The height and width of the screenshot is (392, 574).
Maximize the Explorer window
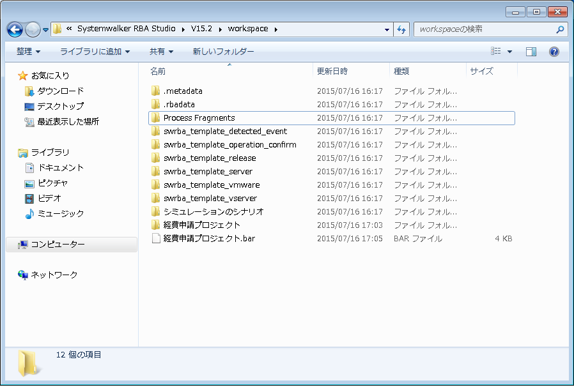point(536,12)
